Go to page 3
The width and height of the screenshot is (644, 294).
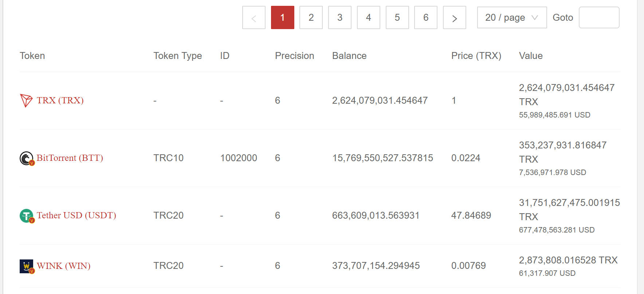coord(339,18)
